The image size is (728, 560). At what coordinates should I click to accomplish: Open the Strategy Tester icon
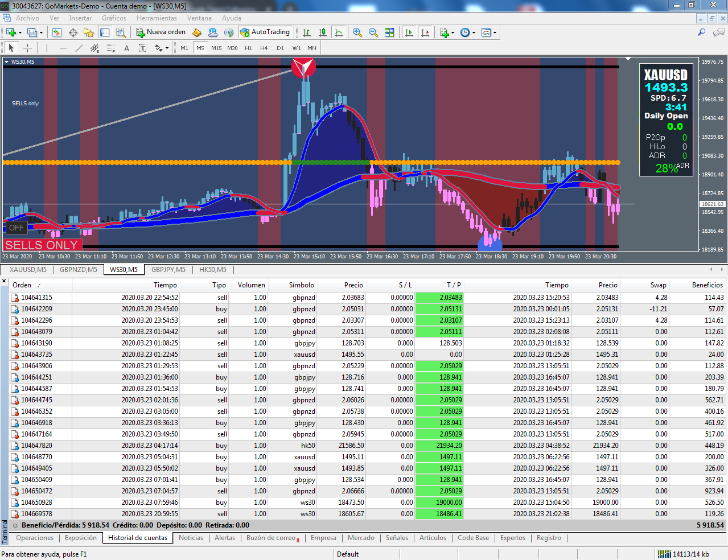(x=121, y=32)
